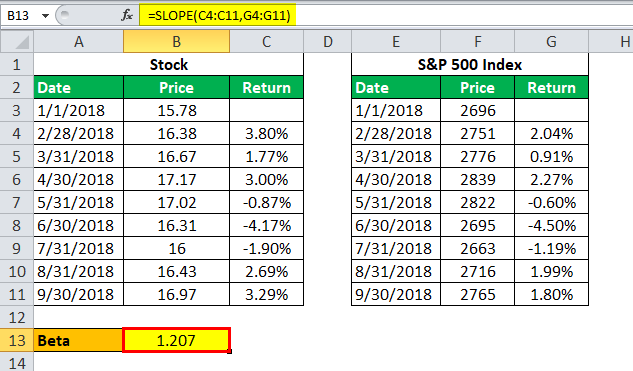The image size is (633, 371).
Task: Select cell with index price 2751
Action: click(478, 133)
